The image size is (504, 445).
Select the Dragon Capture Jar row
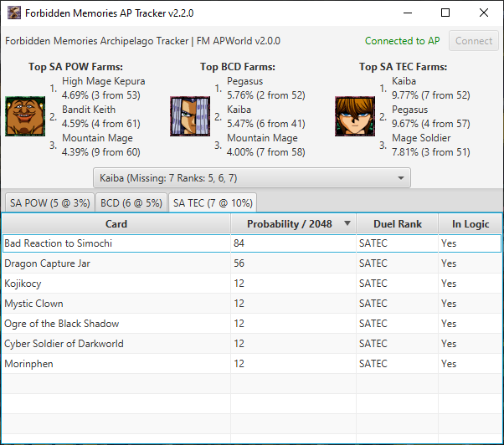click(252, 263)
